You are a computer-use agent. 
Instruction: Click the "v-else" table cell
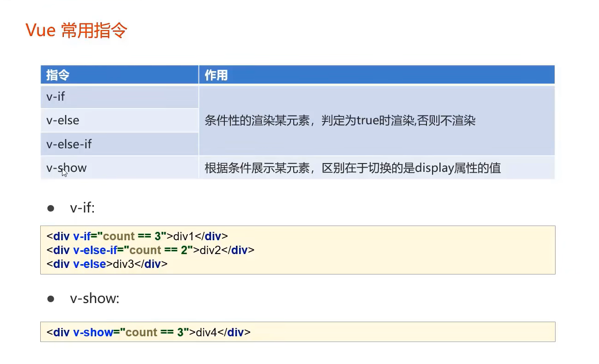120,121
